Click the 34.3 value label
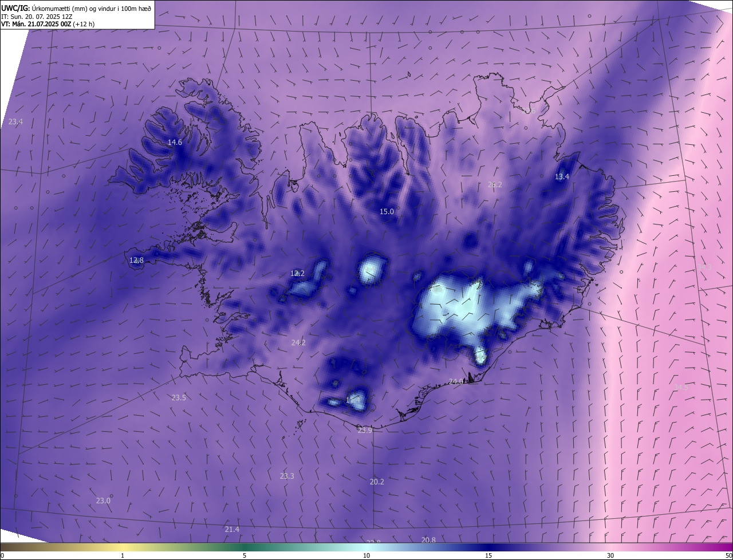 click(x=704, y=267)
